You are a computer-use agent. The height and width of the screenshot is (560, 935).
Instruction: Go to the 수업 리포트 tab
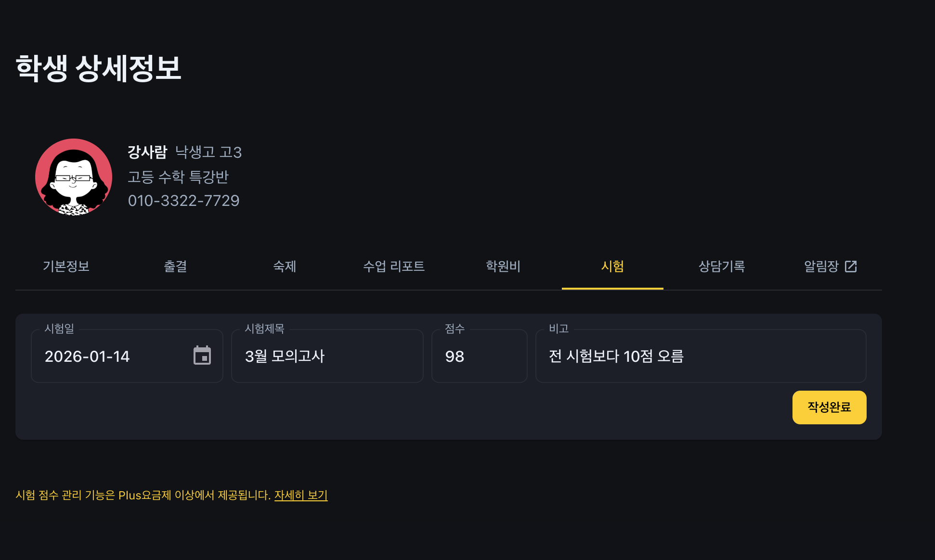click(394, 267)
